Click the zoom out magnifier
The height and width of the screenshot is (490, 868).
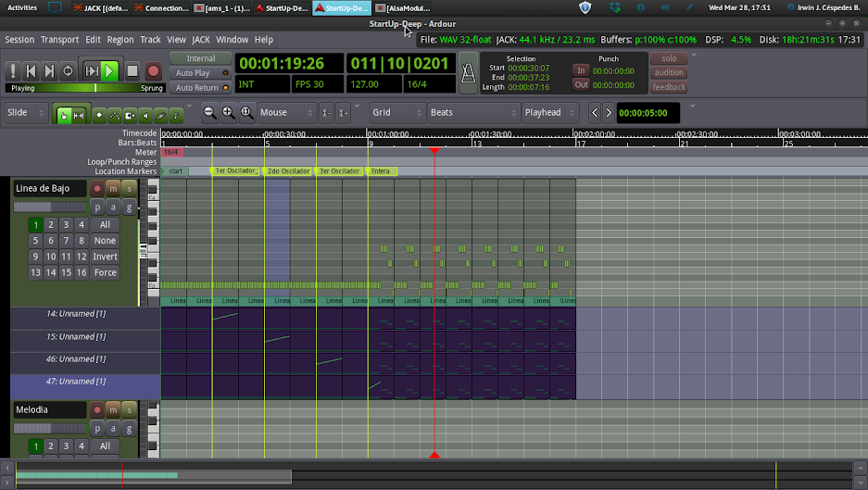coord(210,113)
